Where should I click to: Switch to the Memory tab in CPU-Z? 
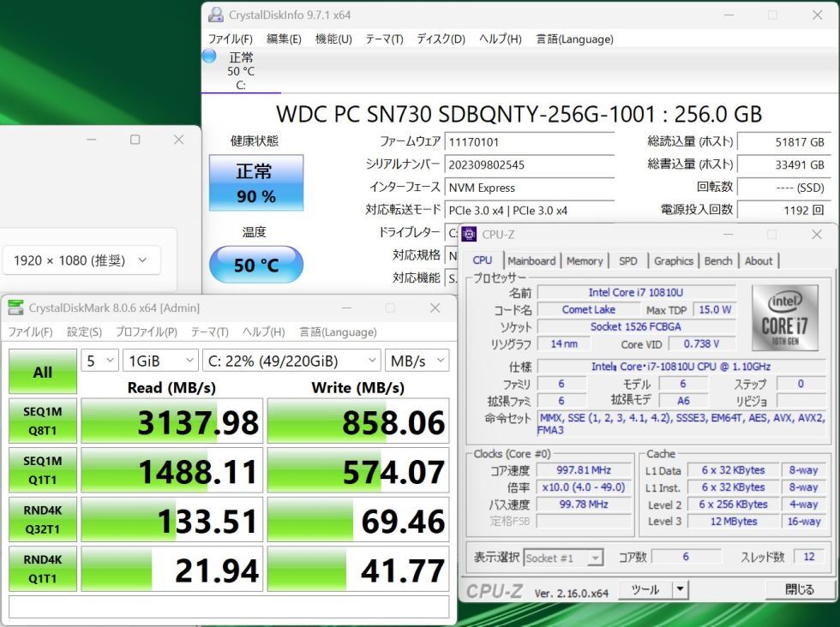pos(585,260)
